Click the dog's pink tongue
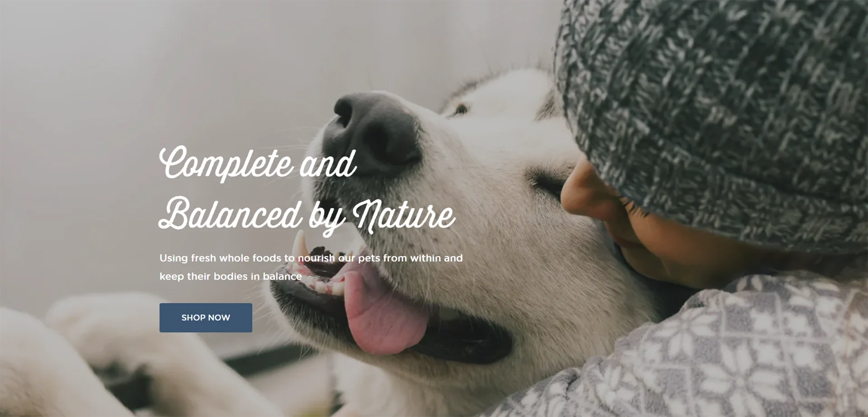 (383, 312)
